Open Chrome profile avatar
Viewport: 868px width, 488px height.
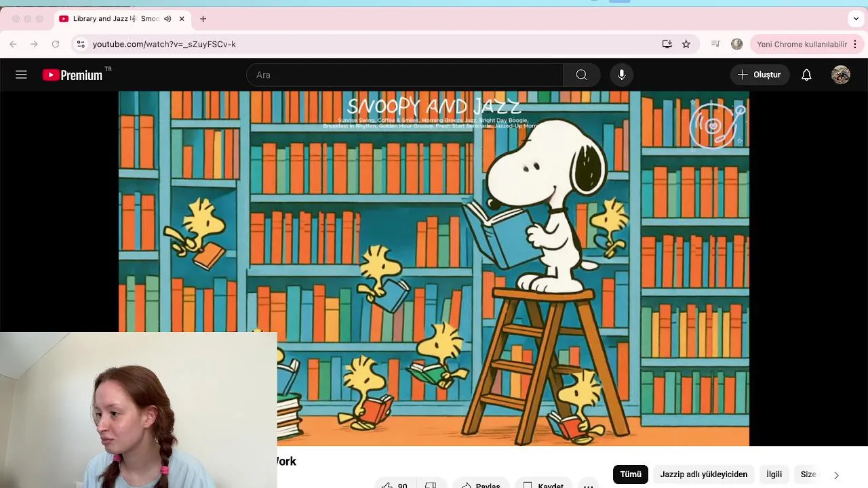737,44
